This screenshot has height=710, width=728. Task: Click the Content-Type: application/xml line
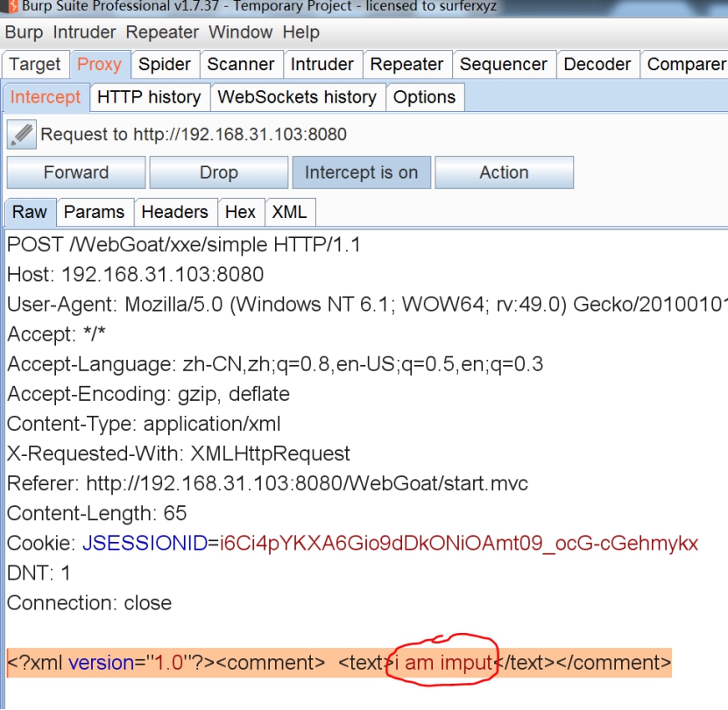tap(144, 424)
